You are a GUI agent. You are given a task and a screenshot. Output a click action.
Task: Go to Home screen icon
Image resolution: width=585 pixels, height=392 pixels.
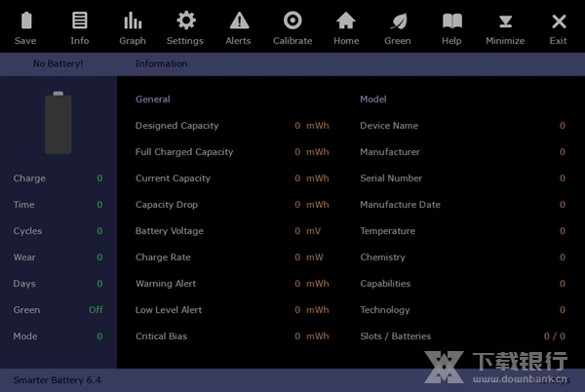[x=346, y=21]
